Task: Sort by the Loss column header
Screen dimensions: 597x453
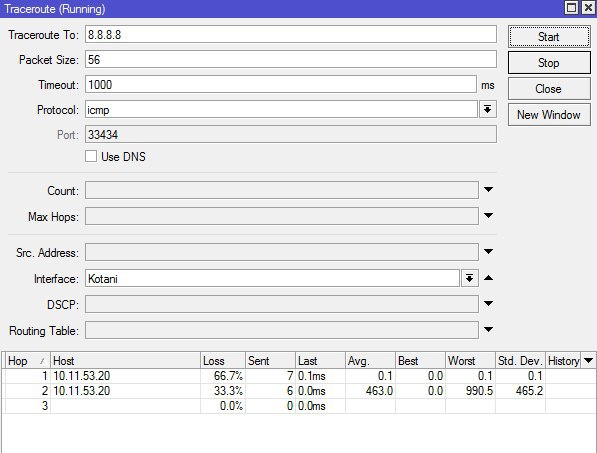Action: [x=223, y=360]
